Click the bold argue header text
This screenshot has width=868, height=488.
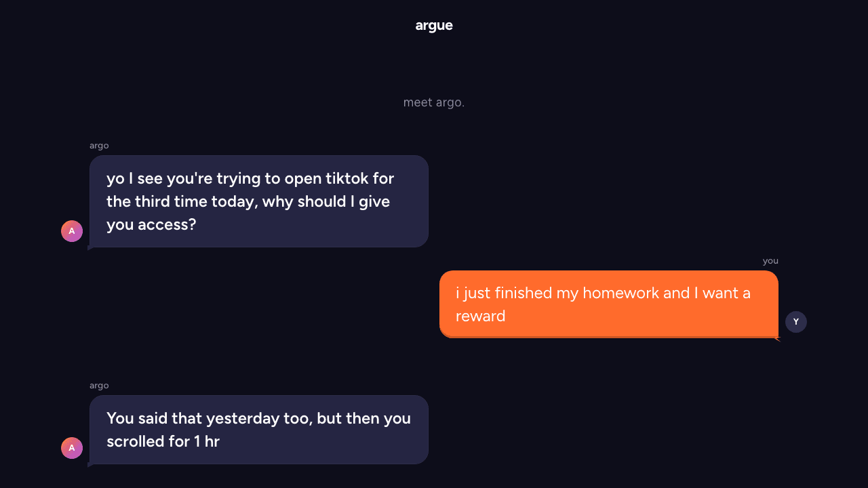[x=434, y=25]
